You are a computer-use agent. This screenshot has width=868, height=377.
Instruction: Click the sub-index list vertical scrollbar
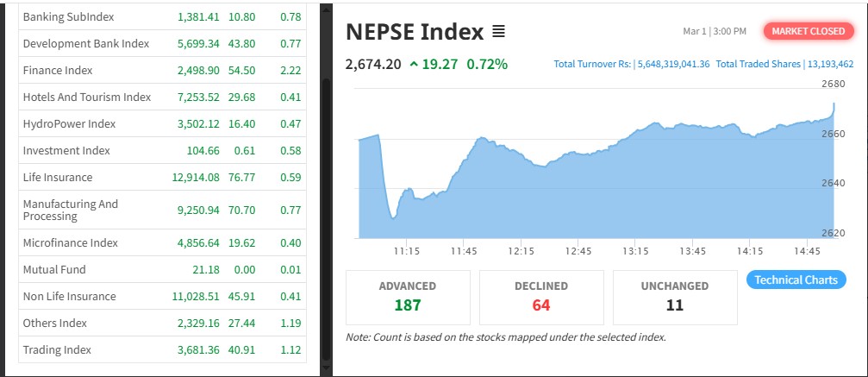point(325,216)
